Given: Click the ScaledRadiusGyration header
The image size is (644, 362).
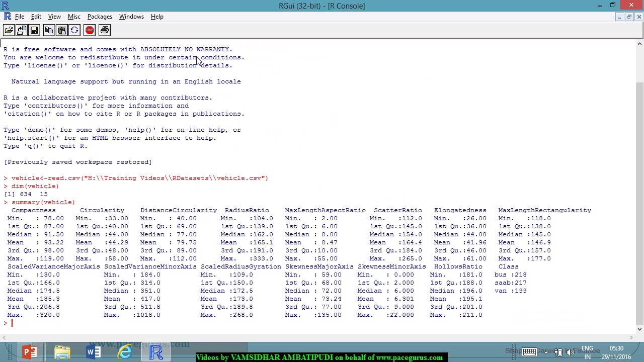Looking at the screenshot, I should tap(241, 266).
